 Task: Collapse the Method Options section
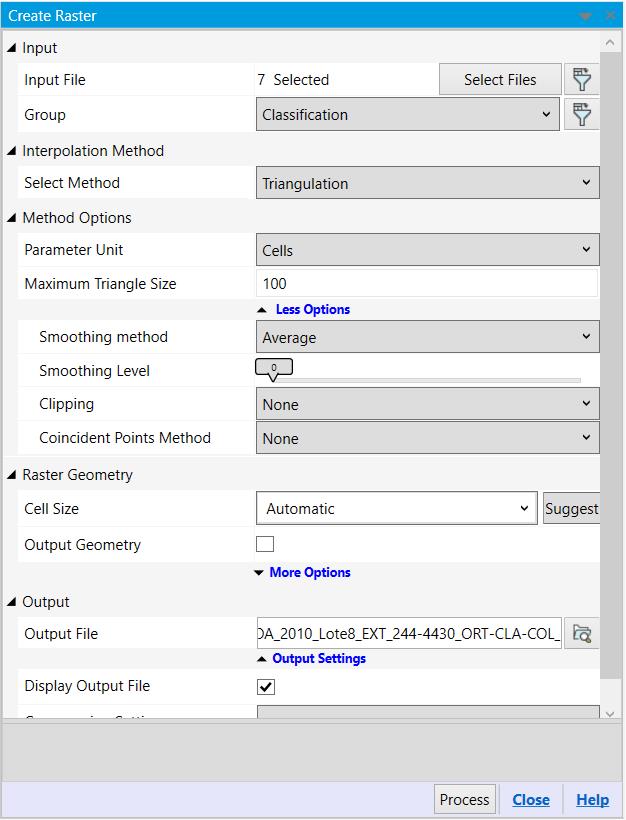[x=12, y=218]
